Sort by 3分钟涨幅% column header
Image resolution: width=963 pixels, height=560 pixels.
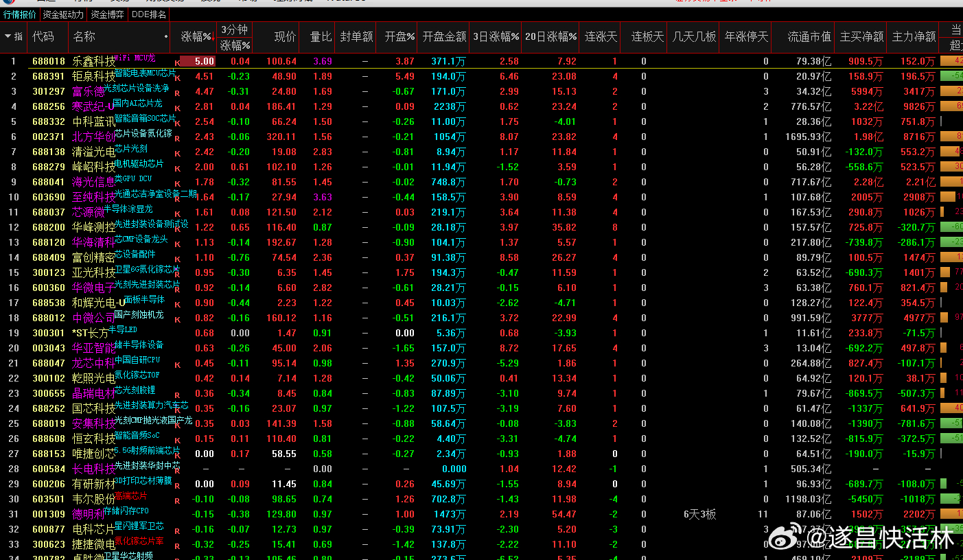(235, 38)
